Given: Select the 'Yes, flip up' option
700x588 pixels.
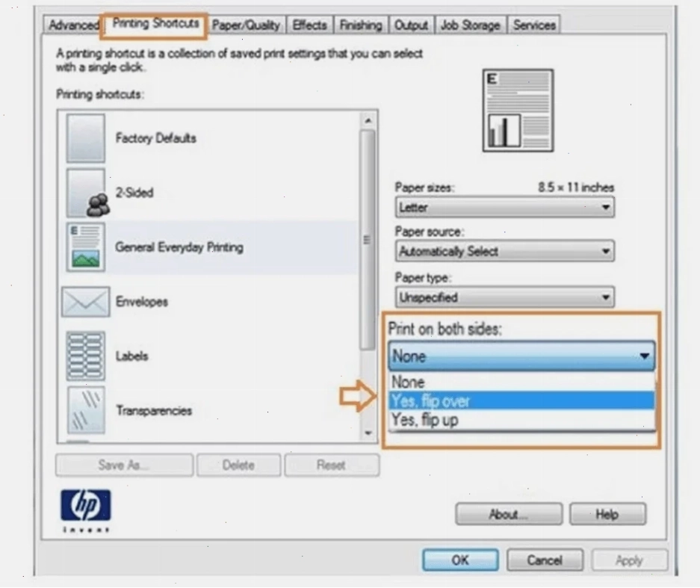Looking at the screenshot, I should click(x=521, y=420).
